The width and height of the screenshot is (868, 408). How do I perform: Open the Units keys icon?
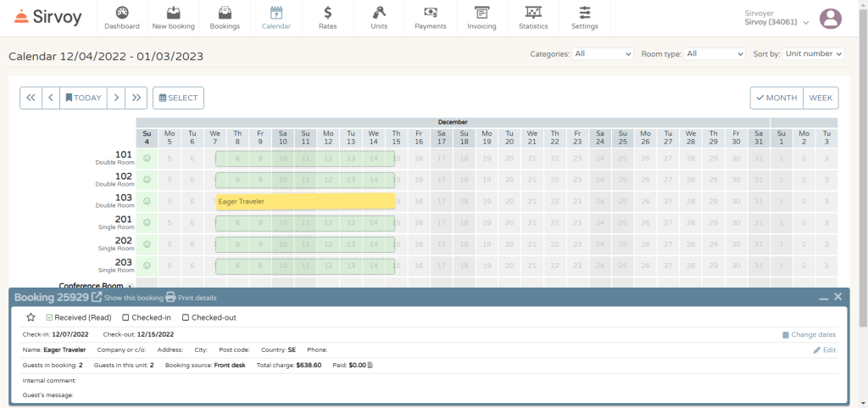click(379, 13)
